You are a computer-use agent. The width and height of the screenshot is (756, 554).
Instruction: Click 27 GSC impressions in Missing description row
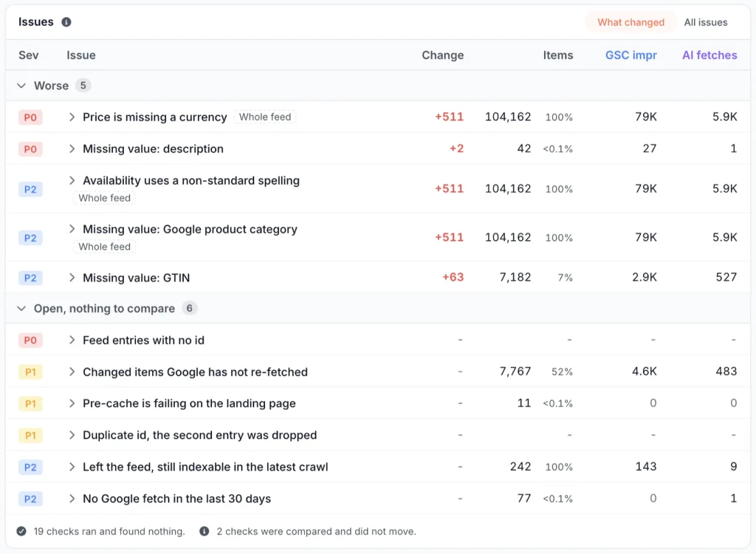650,148
